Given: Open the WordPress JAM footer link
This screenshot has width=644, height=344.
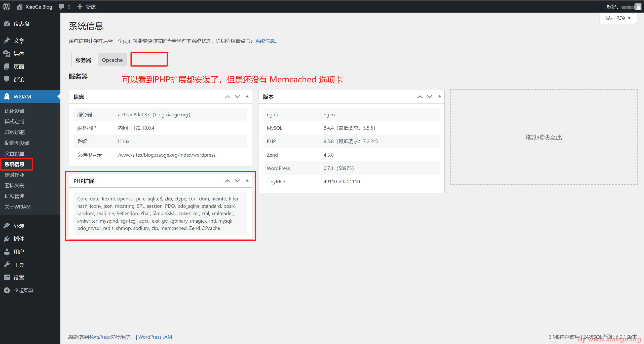Looking at the screenshot, I should (155, 337).
